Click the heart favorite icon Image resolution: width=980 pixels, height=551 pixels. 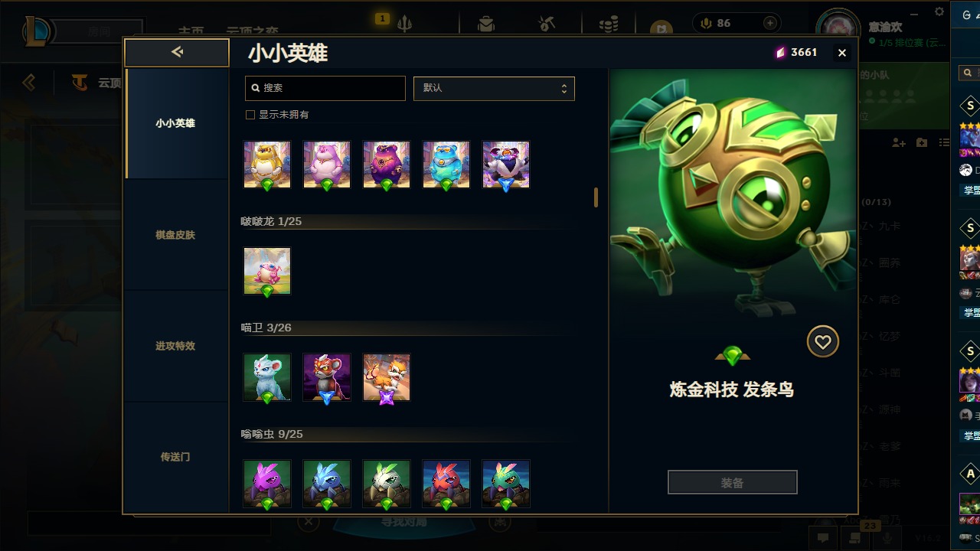[x=823, y=342]
